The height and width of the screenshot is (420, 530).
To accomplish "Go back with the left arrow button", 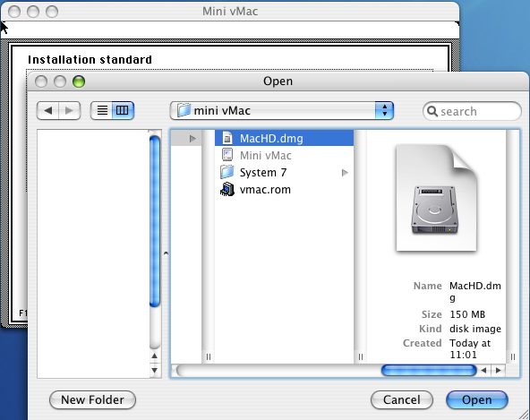I will 48,110.
